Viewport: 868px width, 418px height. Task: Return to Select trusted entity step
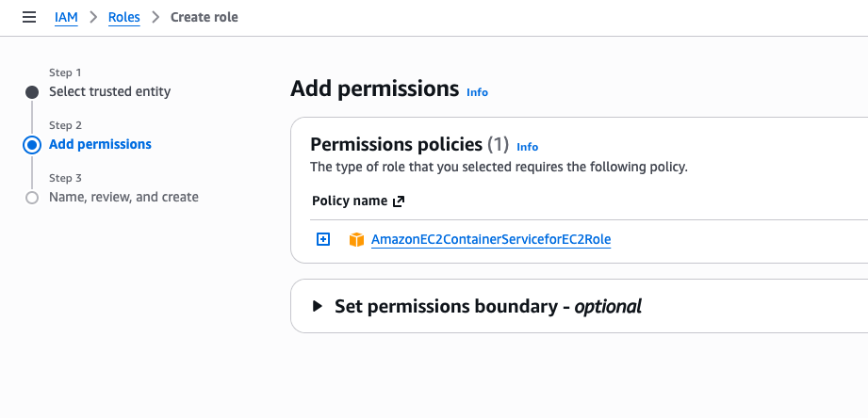(109, 92)
